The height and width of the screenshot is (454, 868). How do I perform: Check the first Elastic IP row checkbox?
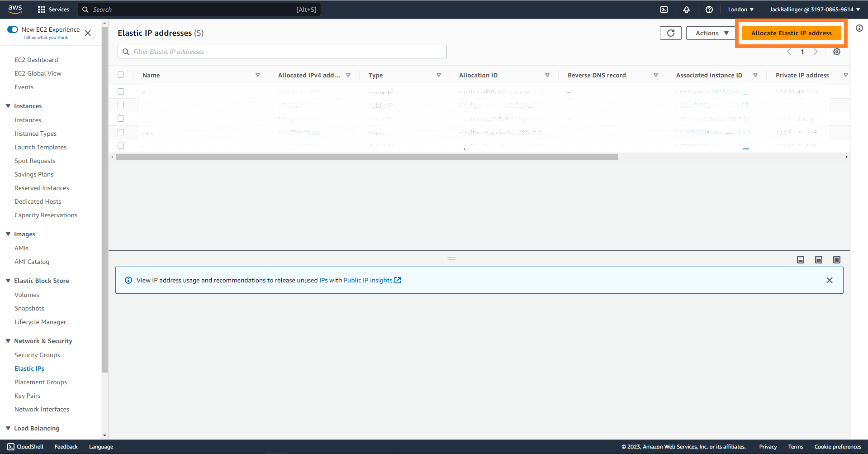(121, 91)
